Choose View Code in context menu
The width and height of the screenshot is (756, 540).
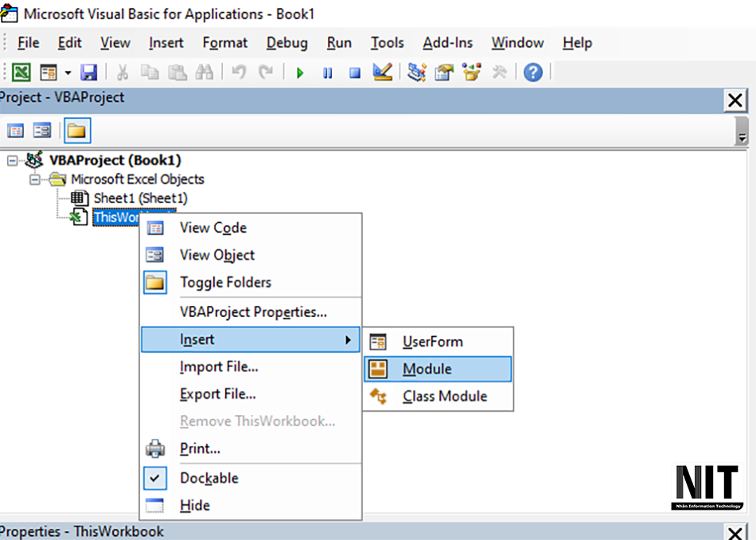pos(251,228)
